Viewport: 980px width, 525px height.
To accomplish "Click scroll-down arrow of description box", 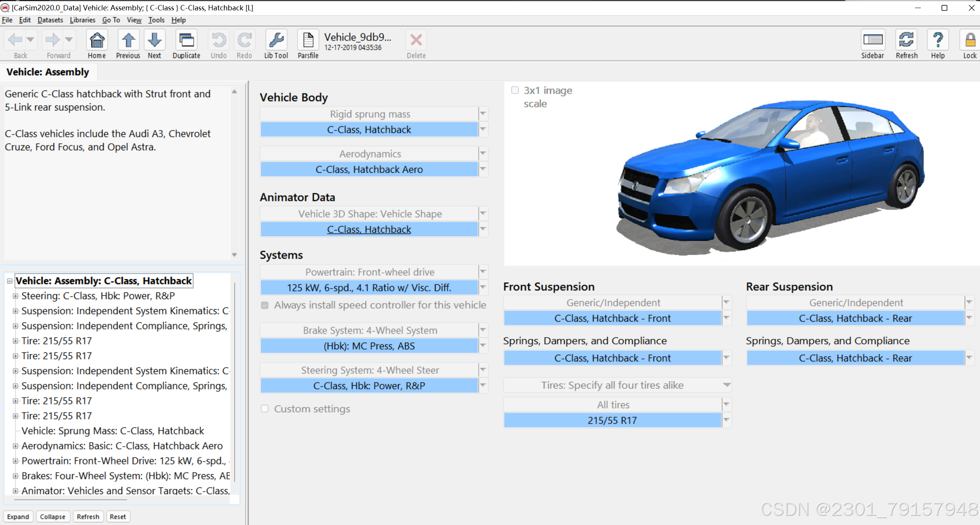I will coord(234,255).
